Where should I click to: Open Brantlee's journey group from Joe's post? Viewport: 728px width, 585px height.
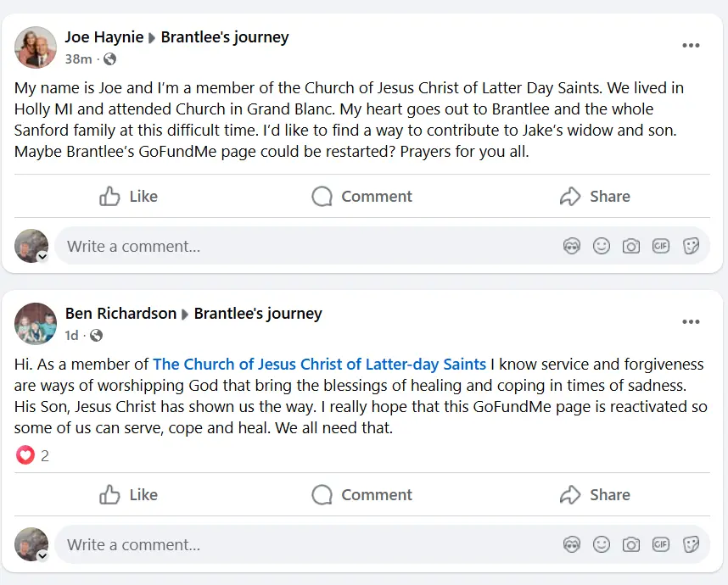point(225,37)
